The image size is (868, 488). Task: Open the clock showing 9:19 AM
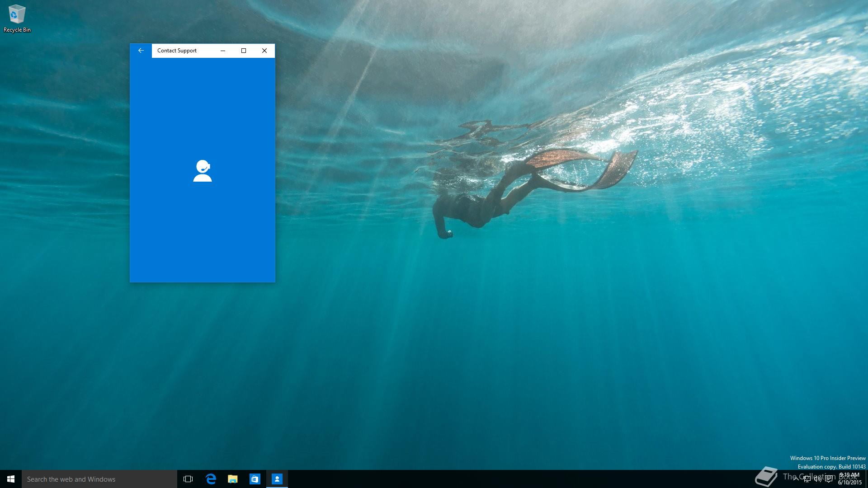coord(850,479)
